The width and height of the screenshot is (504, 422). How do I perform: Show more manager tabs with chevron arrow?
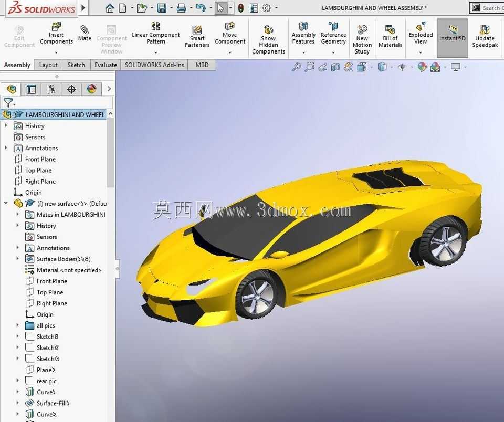tap(109, 89)
